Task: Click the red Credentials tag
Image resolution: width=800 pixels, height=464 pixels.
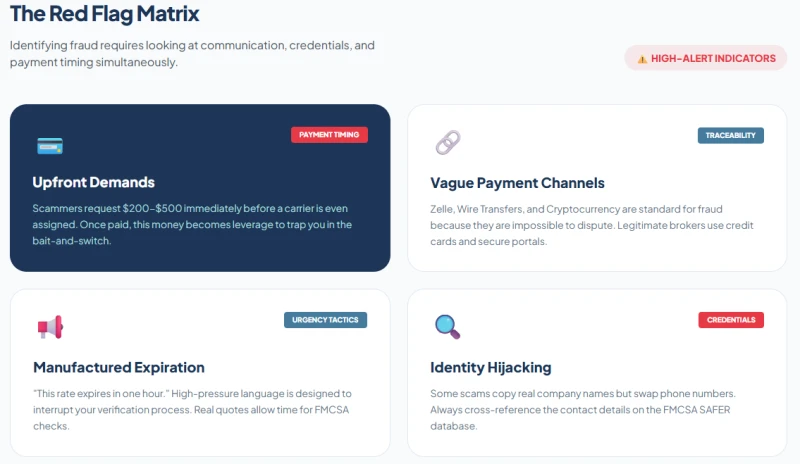Action: tap(730, 320)
